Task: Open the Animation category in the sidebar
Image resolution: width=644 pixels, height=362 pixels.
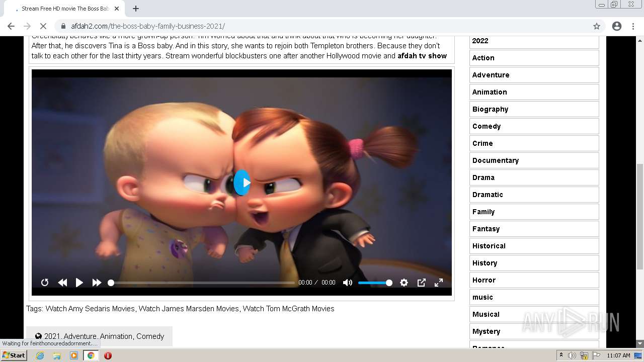Action: coord(534,92)
